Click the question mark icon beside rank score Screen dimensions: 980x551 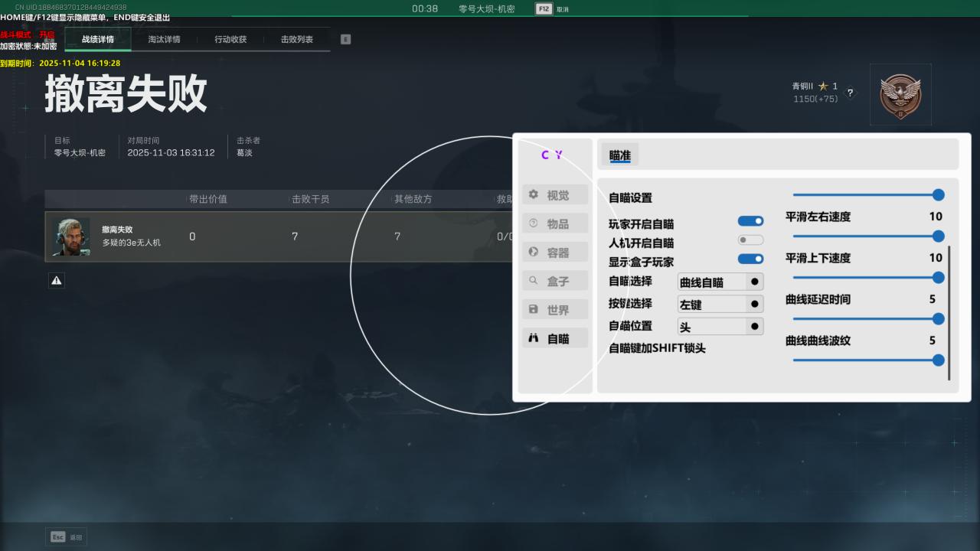(850, 93)
